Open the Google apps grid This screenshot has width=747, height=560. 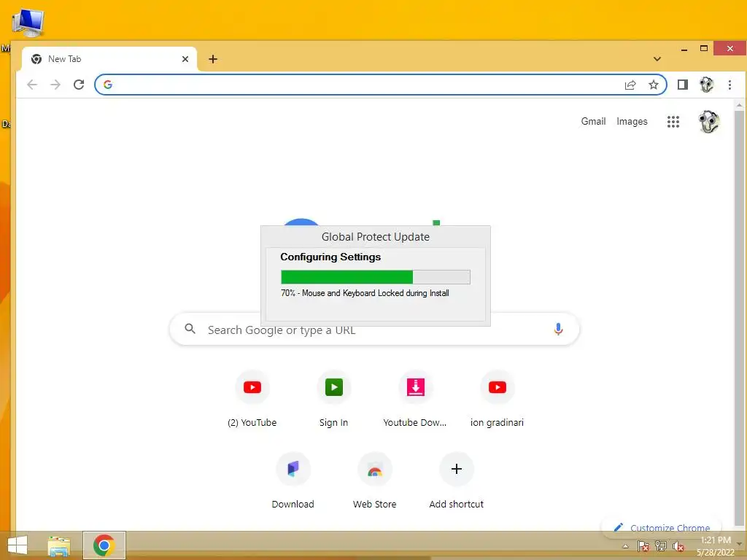click(673, 122)
